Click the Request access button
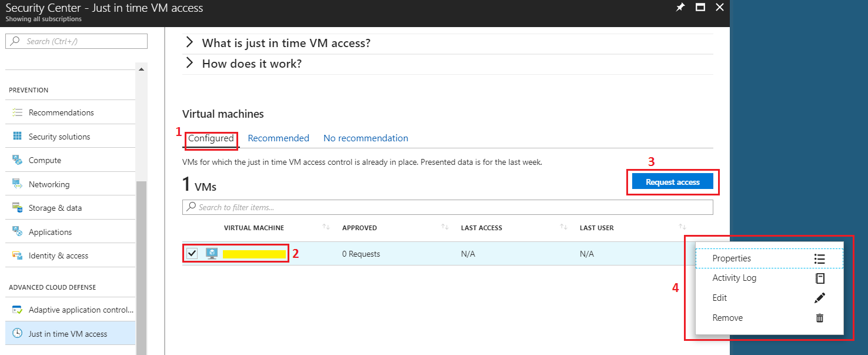This screenshot has width=868, height=355. 673,182
